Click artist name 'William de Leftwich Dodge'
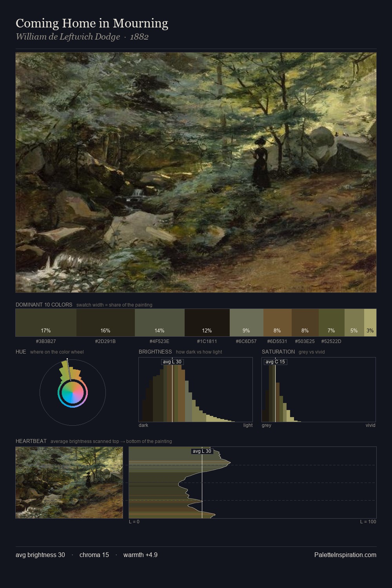 click(x=68, y=37)
